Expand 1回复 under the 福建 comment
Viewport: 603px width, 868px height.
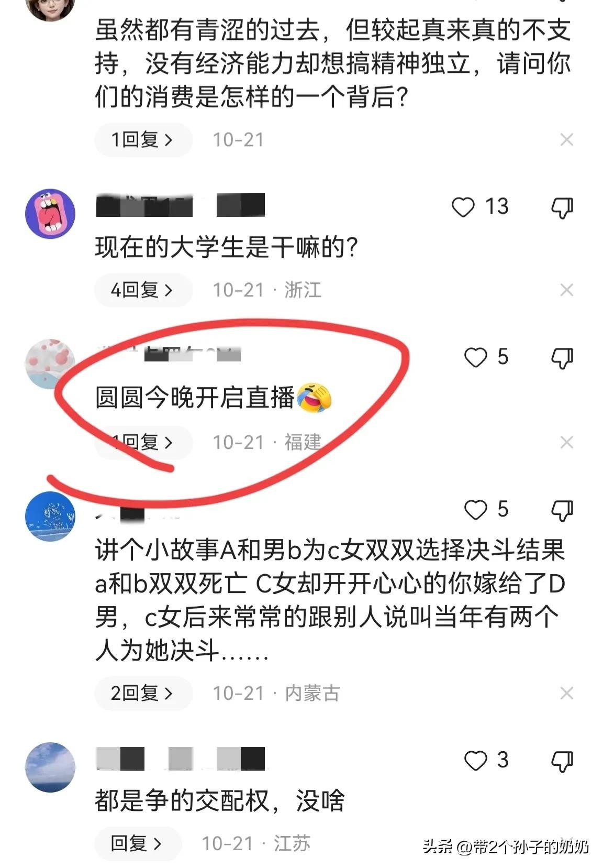143,443
